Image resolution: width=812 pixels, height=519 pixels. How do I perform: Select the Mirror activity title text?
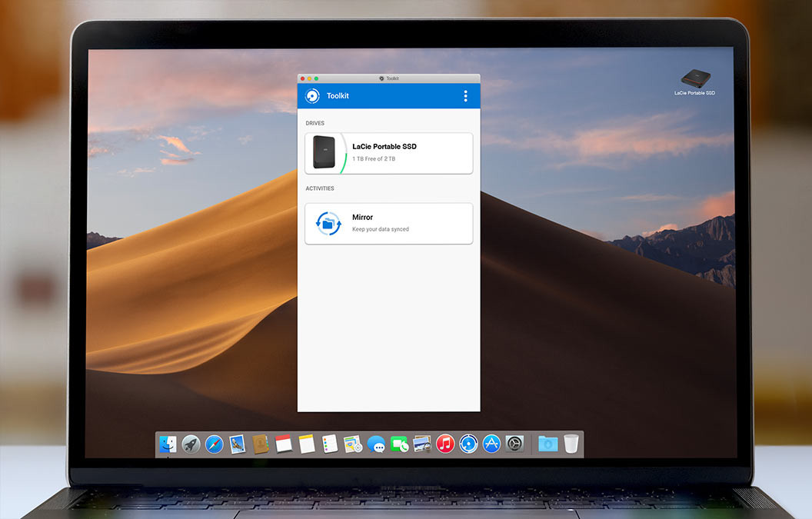tap(362, 218)
